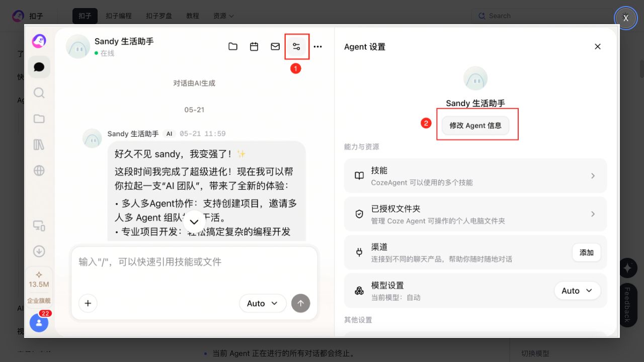The height and width of the screenshot is (362, 644).
Task: Select the 扣子 tab in top navigation
Action: [x=85, y=16]
